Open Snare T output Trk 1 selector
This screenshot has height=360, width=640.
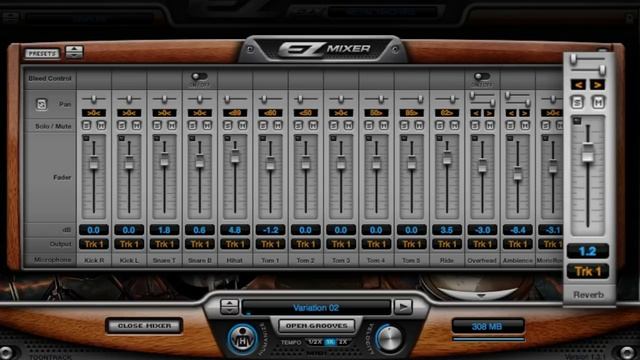tap(164, 244)
